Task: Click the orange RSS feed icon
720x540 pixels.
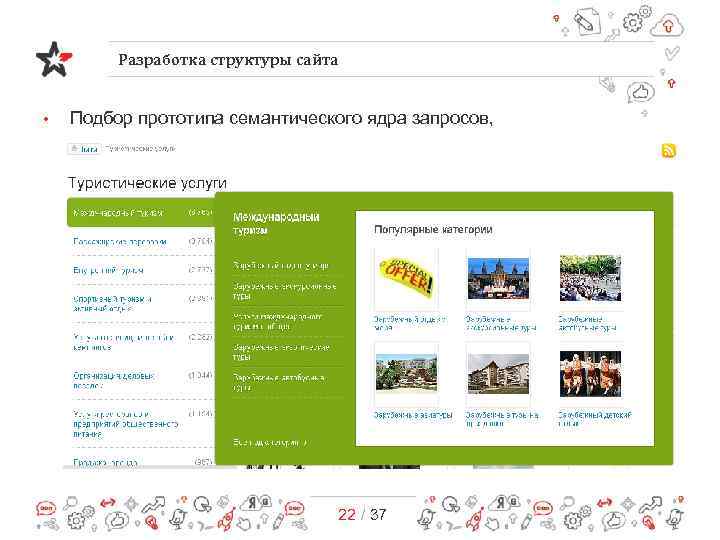Action: coord(669,150)
